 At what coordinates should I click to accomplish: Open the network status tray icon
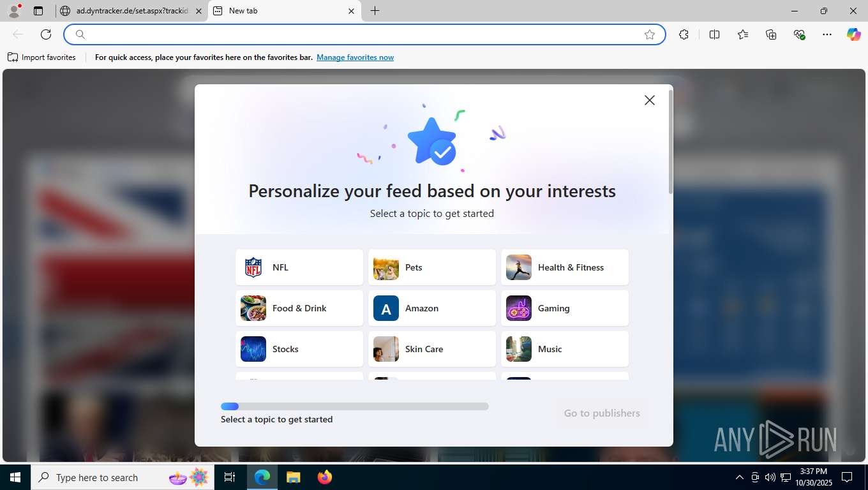coord(786,477)
